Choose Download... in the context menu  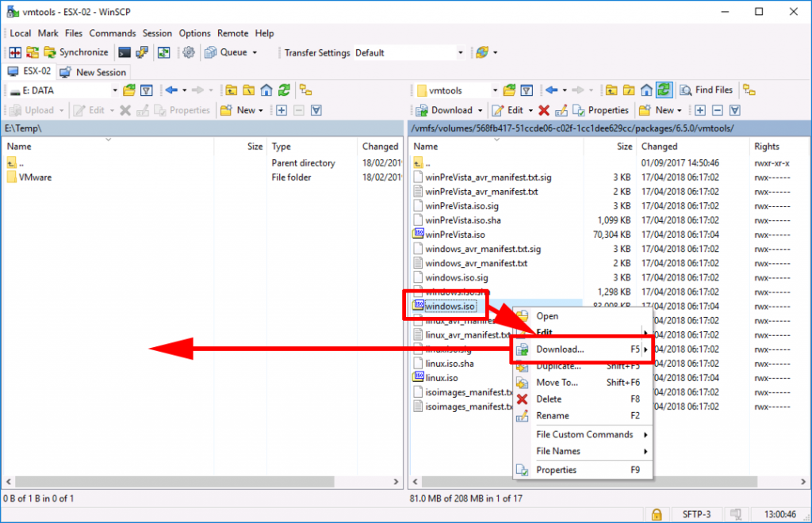[x=582, y=349]
